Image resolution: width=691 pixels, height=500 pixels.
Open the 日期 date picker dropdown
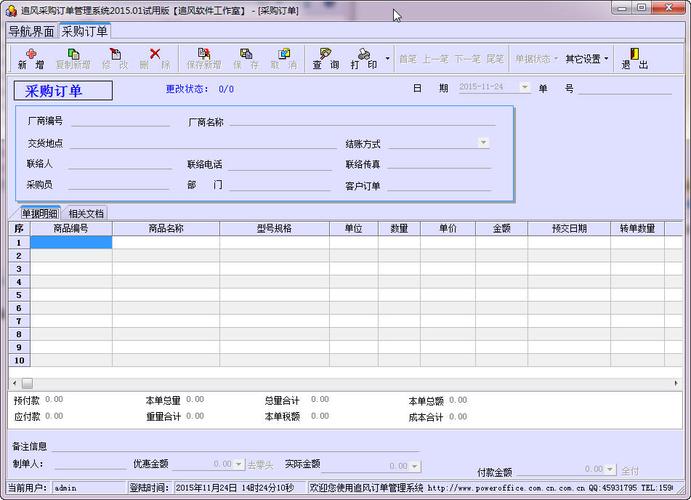pos(524,87)
